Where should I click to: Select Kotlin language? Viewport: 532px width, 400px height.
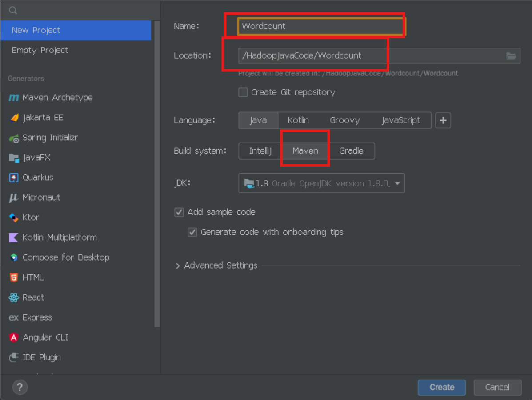[x=298, y=120]
